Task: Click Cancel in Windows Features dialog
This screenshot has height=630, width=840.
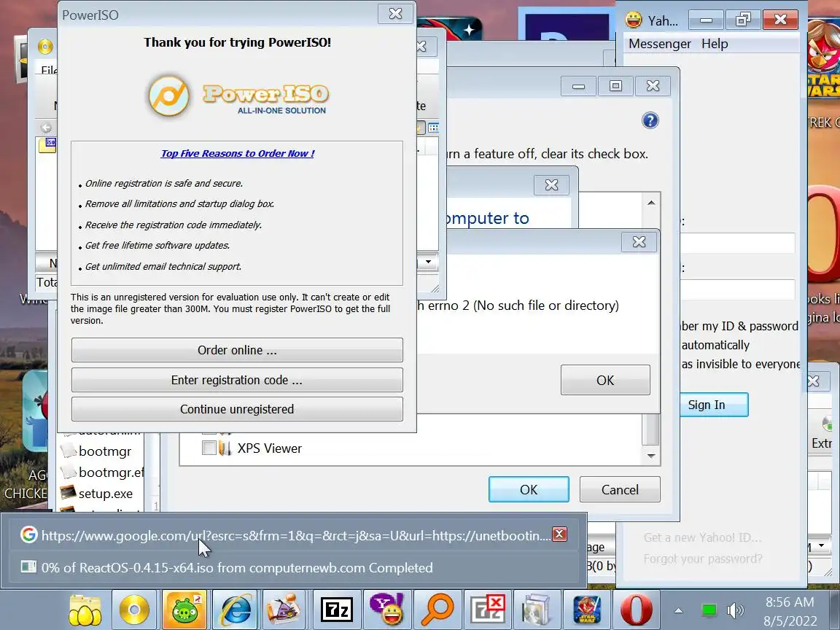Action: (x=620, y=489)
